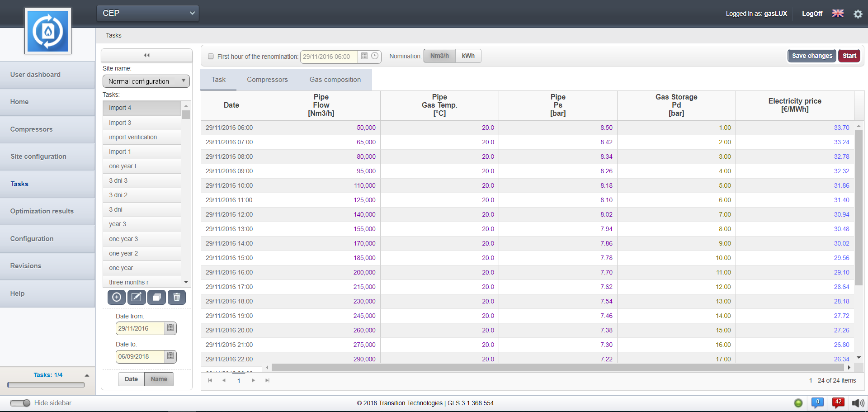Open the Gas composition tab
The image size is (868, 412).
coord(335,80)
